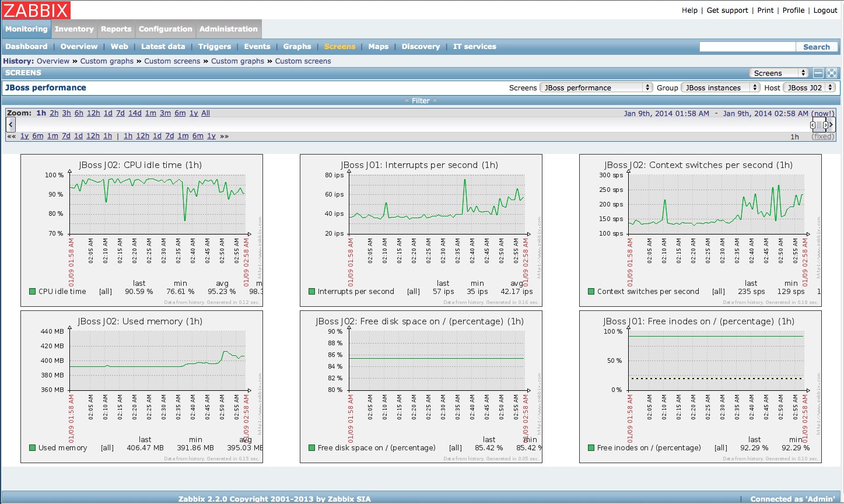Open the Free disk space graph
Screen dimensions: 844x504
pyautogui.click(x=421, y=386)
